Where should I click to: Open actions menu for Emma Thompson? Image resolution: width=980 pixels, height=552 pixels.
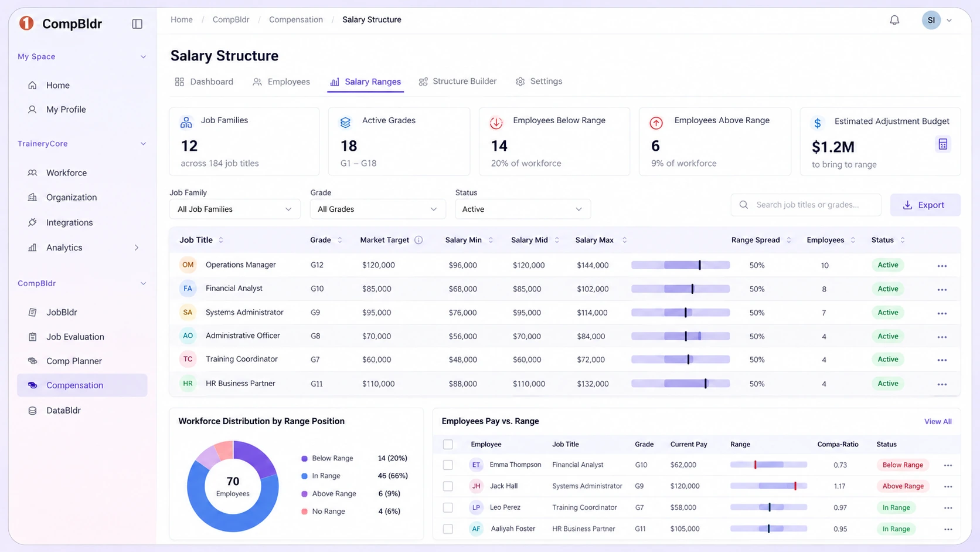point(948,465)
